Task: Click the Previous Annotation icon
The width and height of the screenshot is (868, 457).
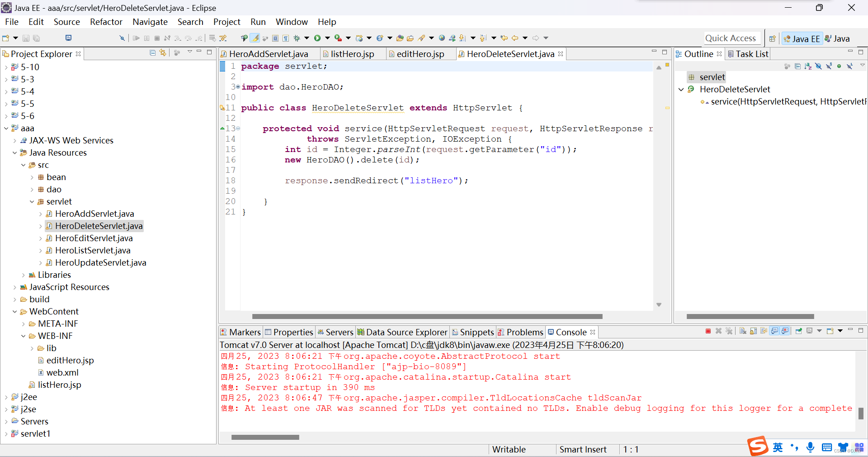Action: (483, 38)
